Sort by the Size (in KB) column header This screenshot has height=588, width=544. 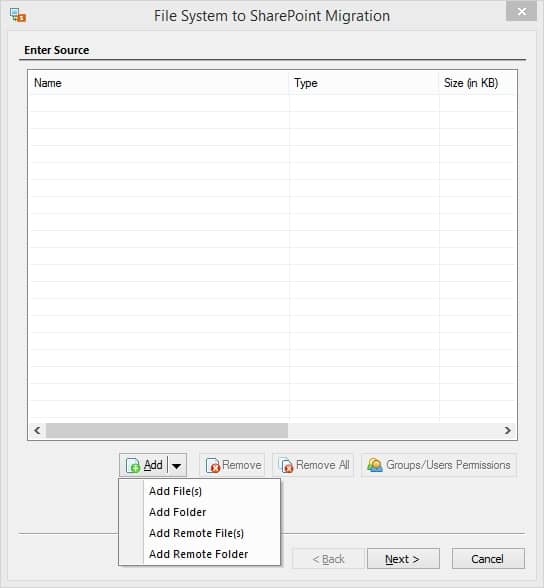point(477,83)
